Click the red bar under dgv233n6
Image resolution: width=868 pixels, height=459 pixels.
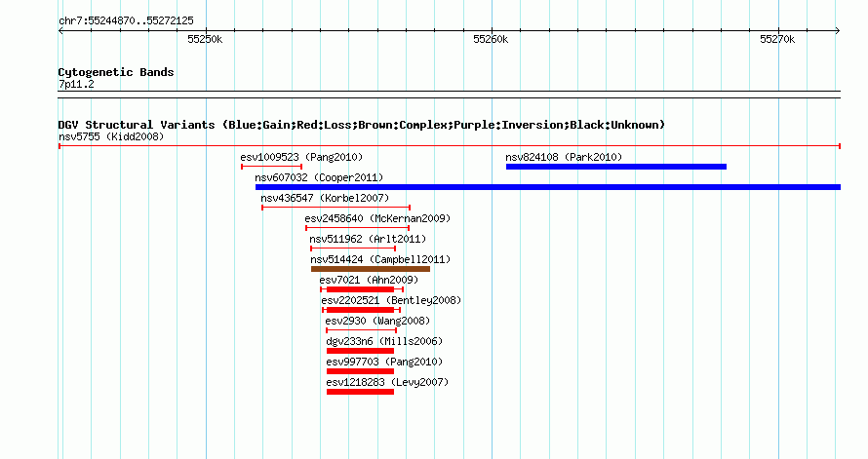click(361, 351)
